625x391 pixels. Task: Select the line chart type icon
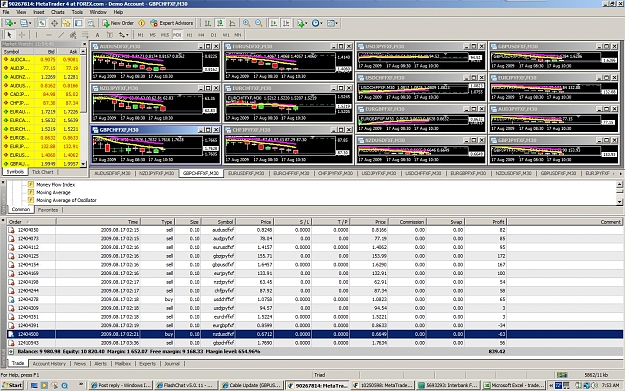click(232, 23)
